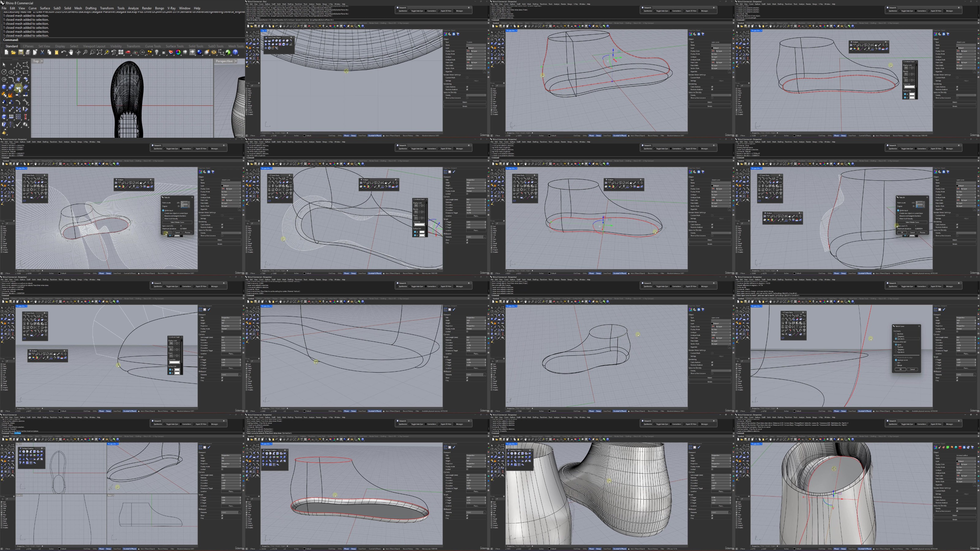
Task: Open large top-left 'Perspective' viewport dropdown arrow
Action: point(236,61)
